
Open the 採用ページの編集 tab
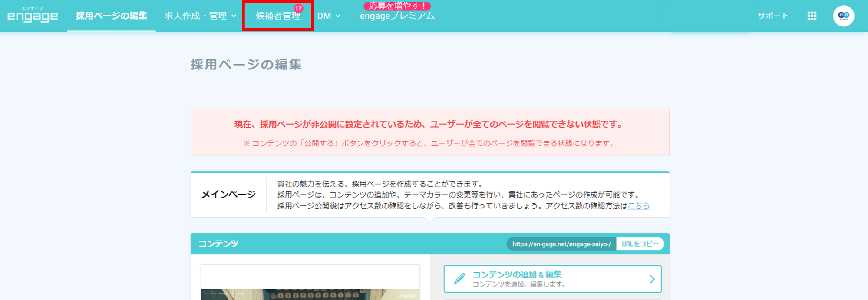point(112,16)
